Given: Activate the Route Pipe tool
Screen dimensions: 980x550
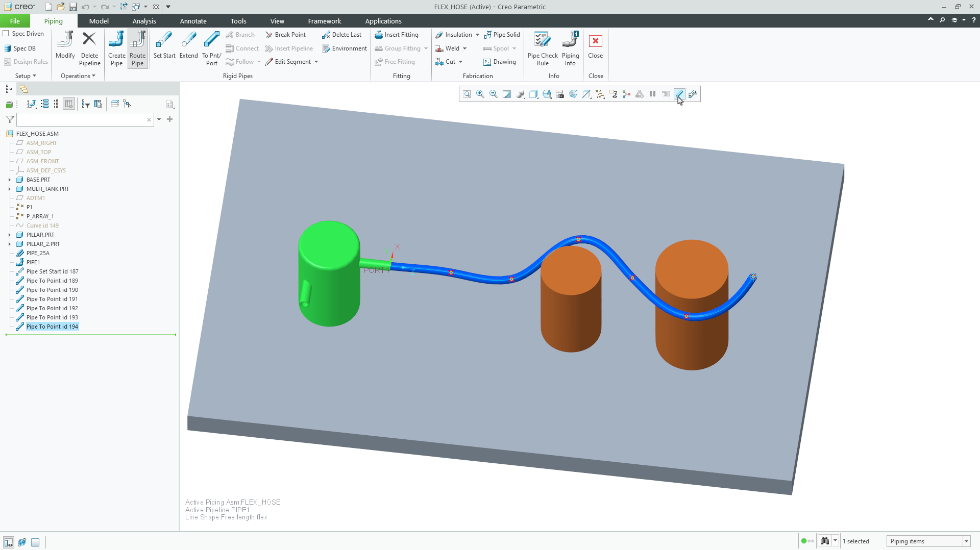Looking at the screenshot, I should pos(137,48).
